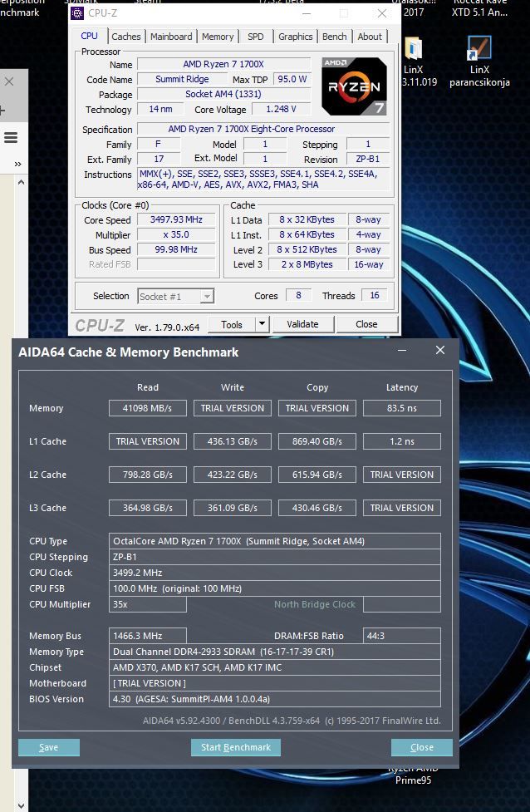Click the DRAM:FSB Ratio 44:3 value
The width and height of the screenshot is (530, 812).
402,636
